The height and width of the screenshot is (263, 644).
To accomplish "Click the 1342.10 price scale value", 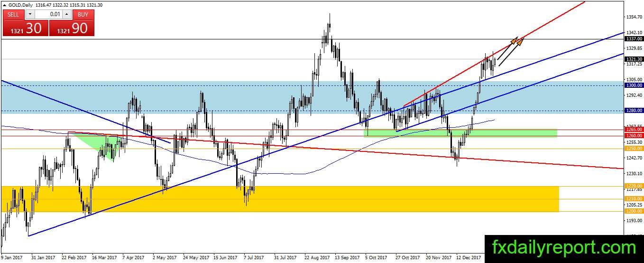I will pos(634,33).
